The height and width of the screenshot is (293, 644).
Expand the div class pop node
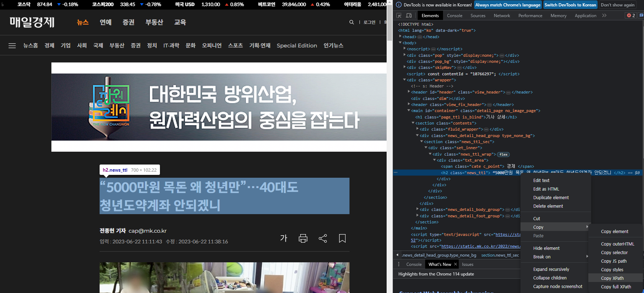point(404,55)
